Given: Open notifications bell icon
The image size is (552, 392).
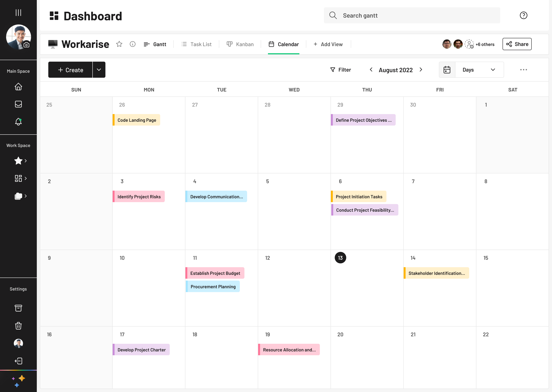Looking at the screenshot, I should click(x=18, y=122).
